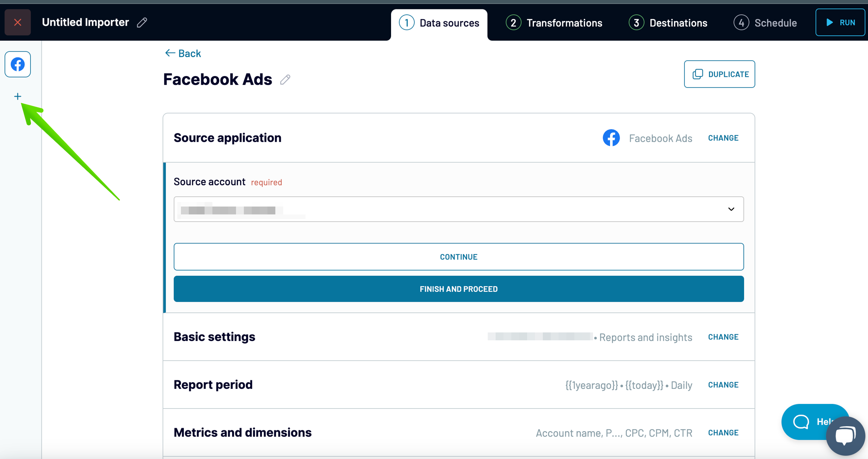
Task: Go back using the Back link
Action: pyautogui.click(x=183, y=53)
